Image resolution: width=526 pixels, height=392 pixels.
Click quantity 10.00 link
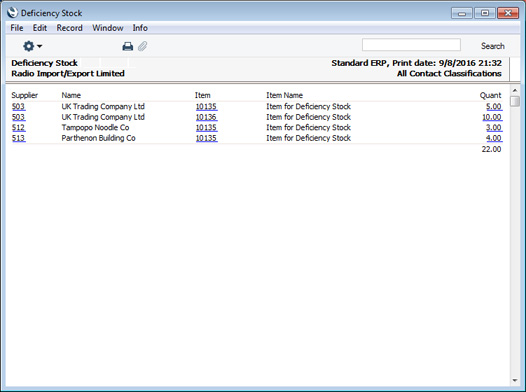492,117
